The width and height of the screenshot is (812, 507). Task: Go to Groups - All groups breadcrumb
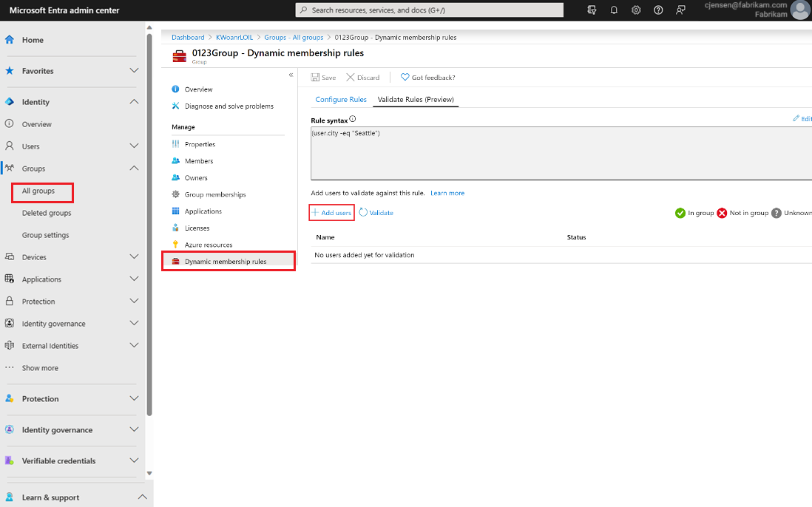294,37
